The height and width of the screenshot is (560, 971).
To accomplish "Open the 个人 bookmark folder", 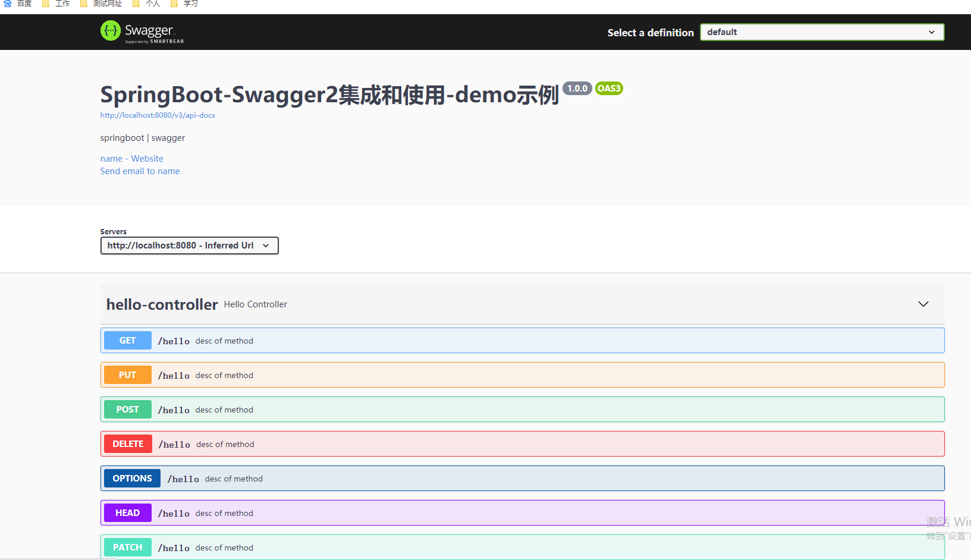I will point(146,4).
